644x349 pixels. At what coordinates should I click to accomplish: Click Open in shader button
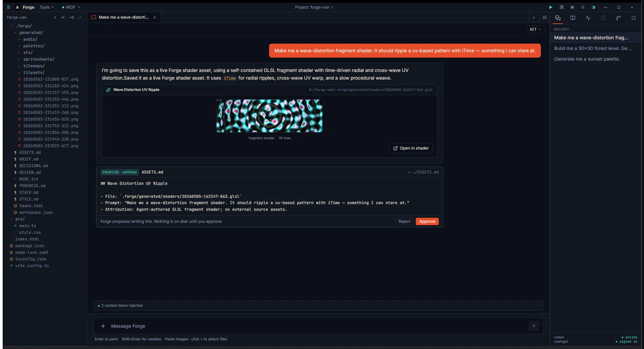click(411, 148)
